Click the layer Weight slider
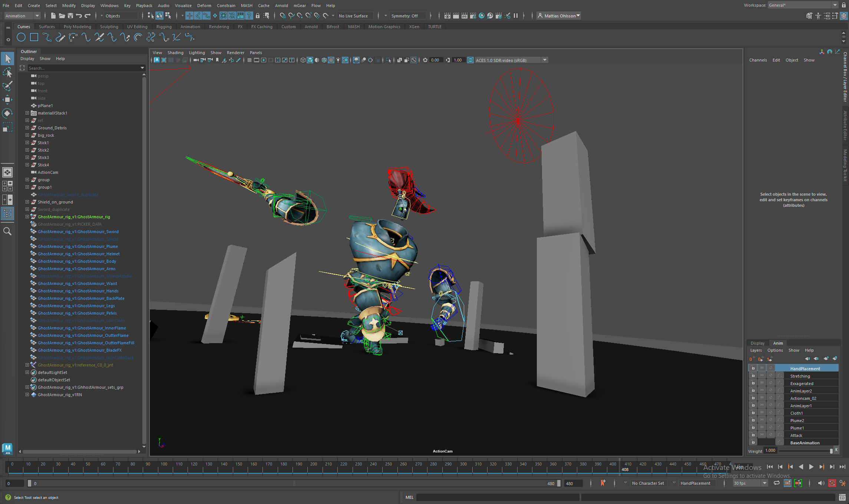 click(x=805, y=451)
